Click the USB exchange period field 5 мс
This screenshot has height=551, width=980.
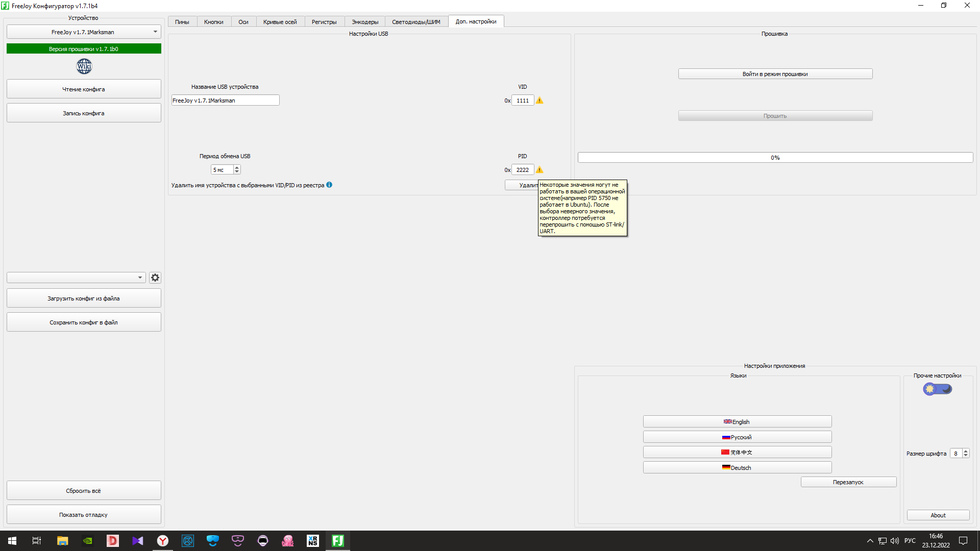pos(223,170)
